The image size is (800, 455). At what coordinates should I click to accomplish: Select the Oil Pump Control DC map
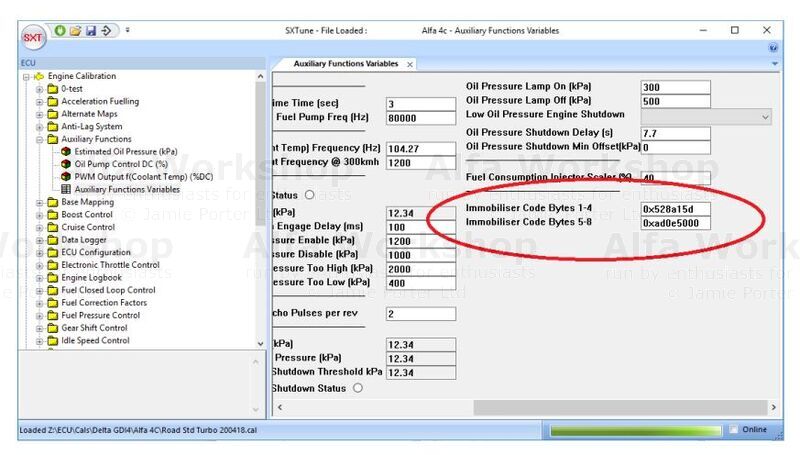click(120, 164)
